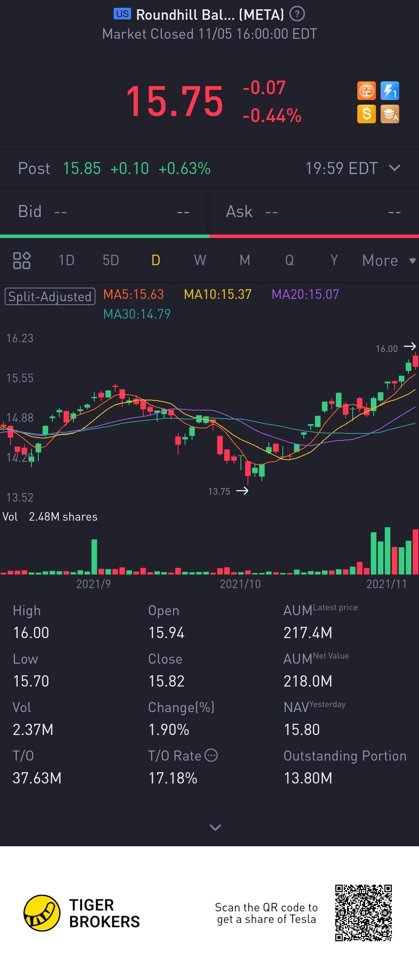Viewport: 419px width, 980px height.
Task: Select the weekly W chart tab
Action: tap(200, 260)
